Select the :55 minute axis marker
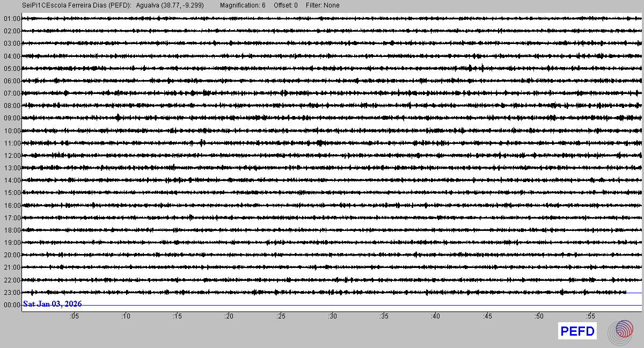644x348 pixels. [x=591, y=316]
